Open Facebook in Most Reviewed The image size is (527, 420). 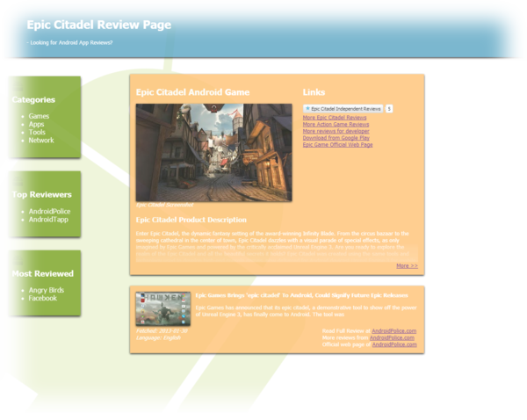[x=43, y=298]
